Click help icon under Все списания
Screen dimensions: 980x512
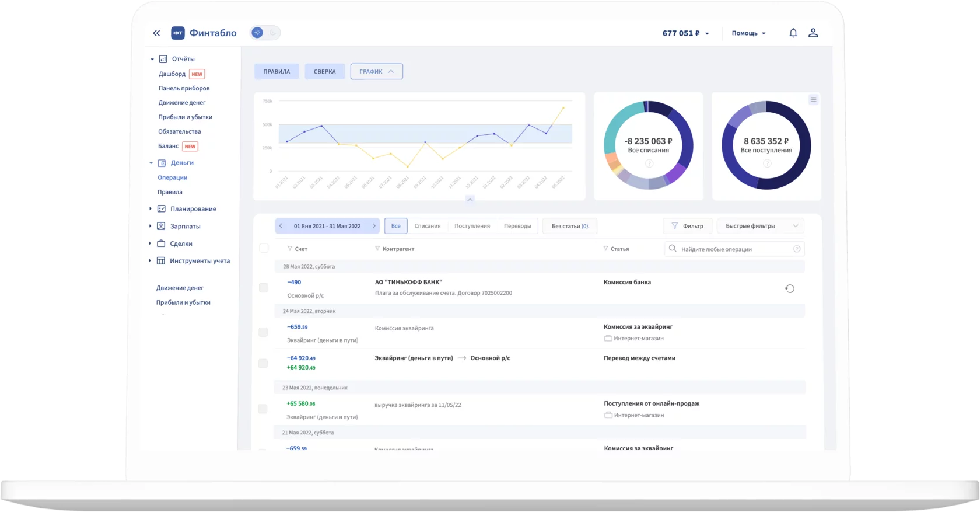(649, 164)
